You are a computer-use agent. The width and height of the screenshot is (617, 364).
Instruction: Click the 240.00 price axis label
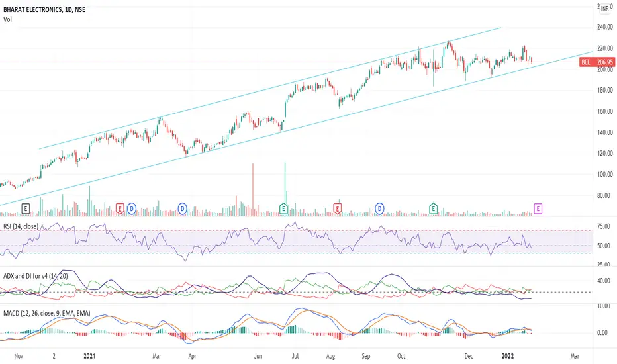605,27
